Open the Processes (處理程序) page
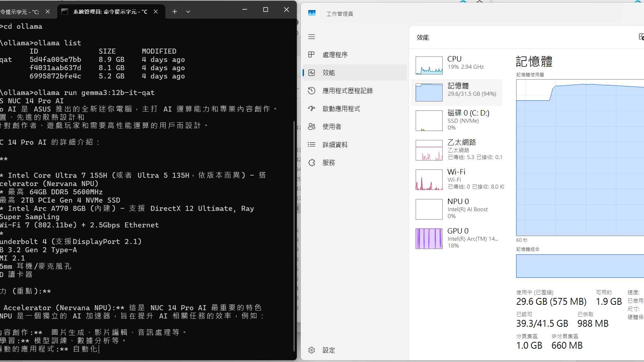The width and height of the screenshot is (644, 362). pos(355,55)
